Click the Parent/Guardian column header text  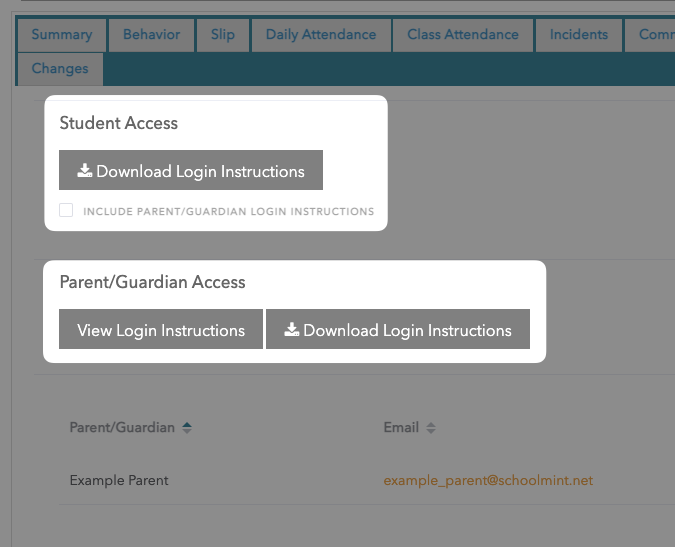[x=122, y=428]
